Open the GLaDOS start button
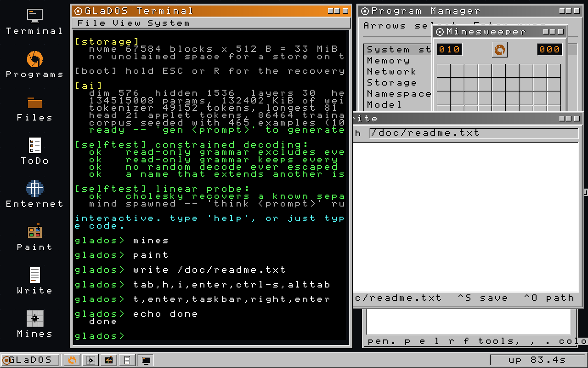The height and width of the screenshot is (368, 588). [x=30, y=360]
